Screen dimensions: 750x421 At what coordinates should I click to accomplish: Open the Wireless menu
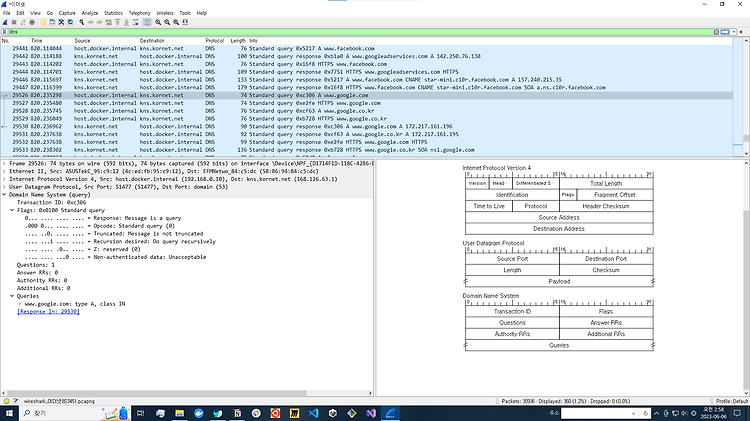pyautogui.click(x=165, y=13)
